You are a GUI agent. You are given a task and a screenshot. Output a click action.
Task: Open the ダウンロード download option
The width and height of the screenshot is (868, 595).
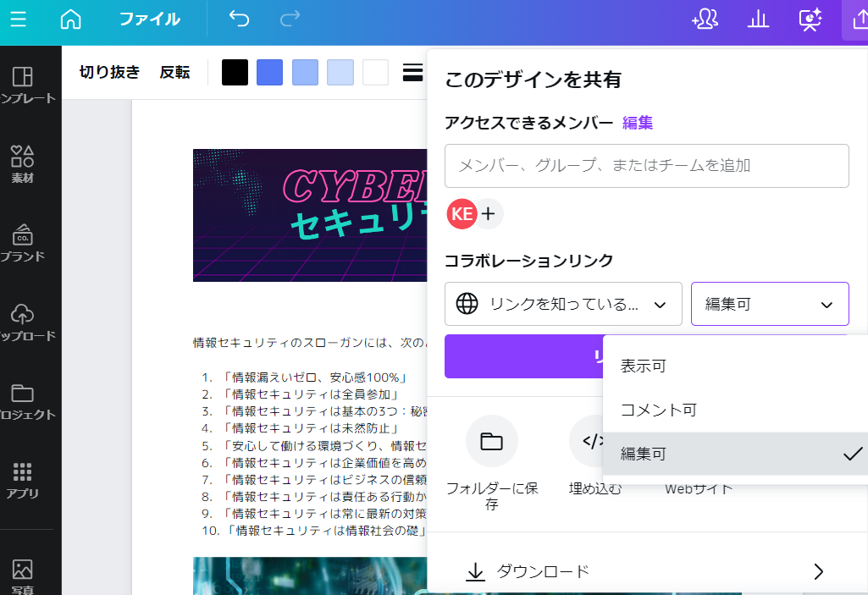647,571
